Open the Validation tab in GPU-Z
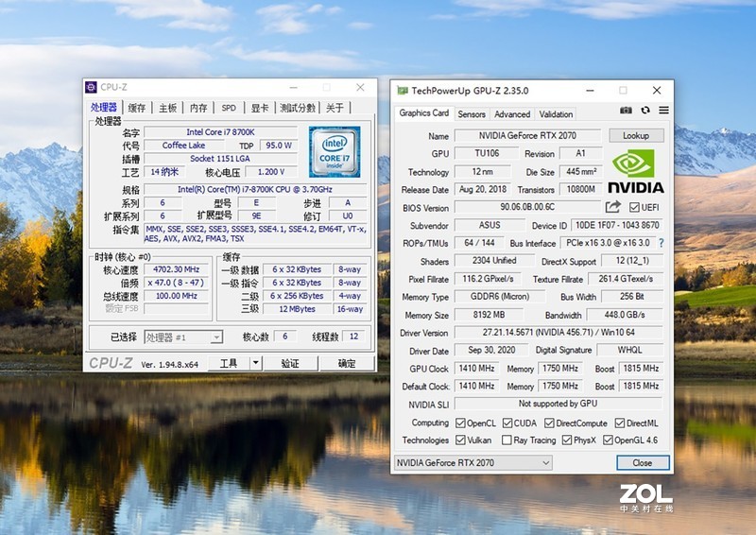Image resolution: width=756 pixels, height=535 pixels. point(556,114)
